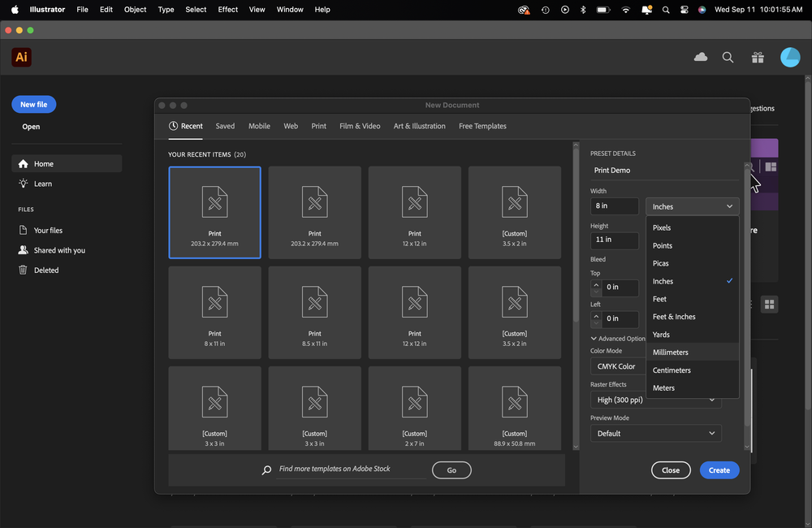Collapse the Advanced Options section
The image size is (812, 528).
618,339
